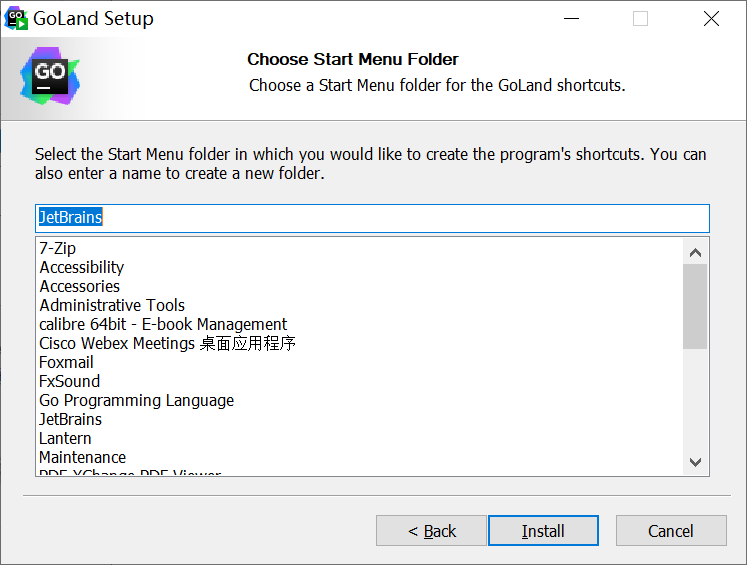Select FxSound folder entry
The image size is (747, 565).
tap(69, 381)
